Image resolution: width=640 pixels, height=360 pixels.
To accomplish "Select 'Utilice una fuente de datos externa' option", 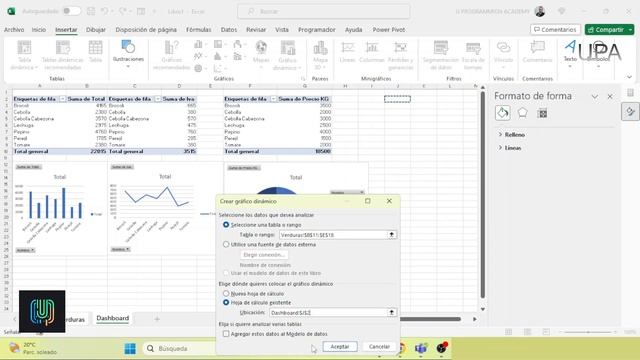I will tap(226, 244).
